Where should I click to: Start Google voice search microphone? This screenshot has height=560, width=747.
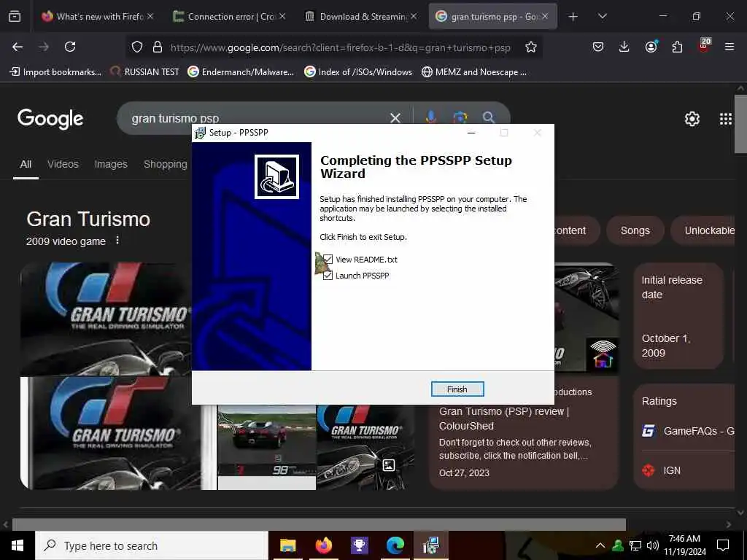(430, 117)
